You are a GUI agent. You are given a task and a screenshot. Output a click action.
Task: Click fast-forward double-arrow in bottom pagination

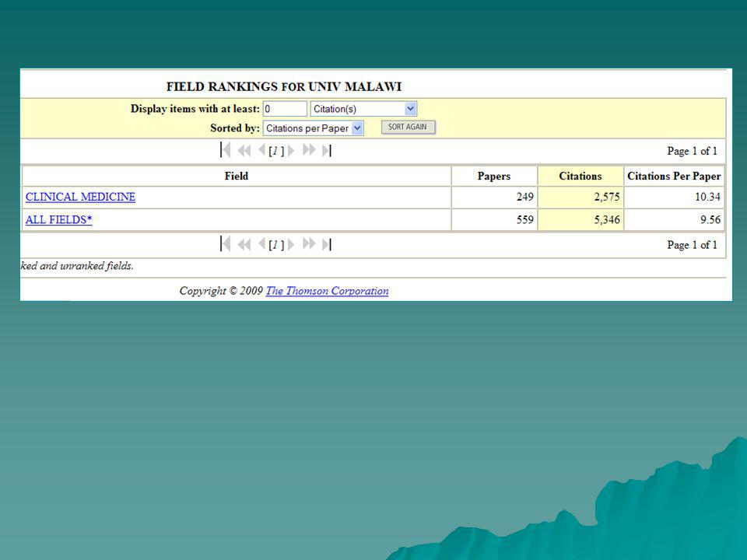click(x=309, y=243)
